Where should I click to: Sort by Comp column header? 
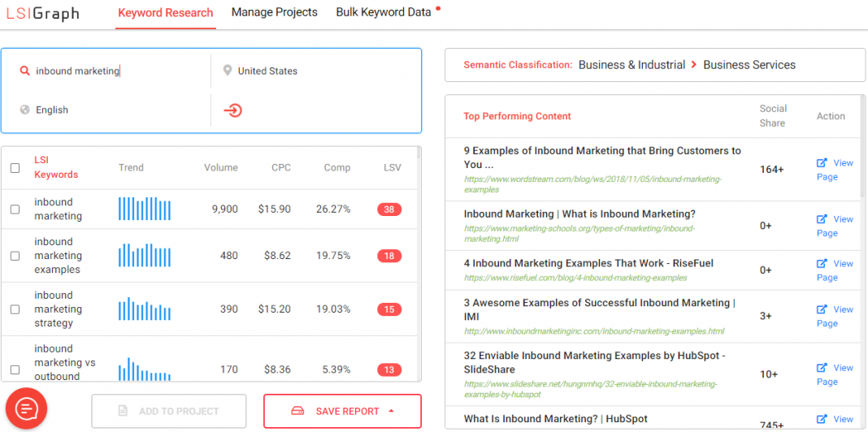pyautogui.click(x=337, y=167)
